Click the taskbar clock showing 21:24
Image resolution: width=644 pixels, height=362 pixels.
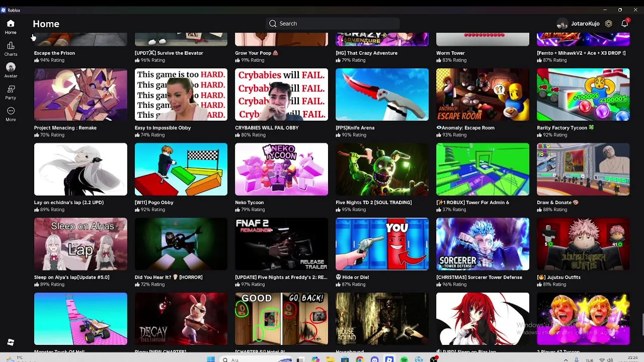(x=632, y=359)
